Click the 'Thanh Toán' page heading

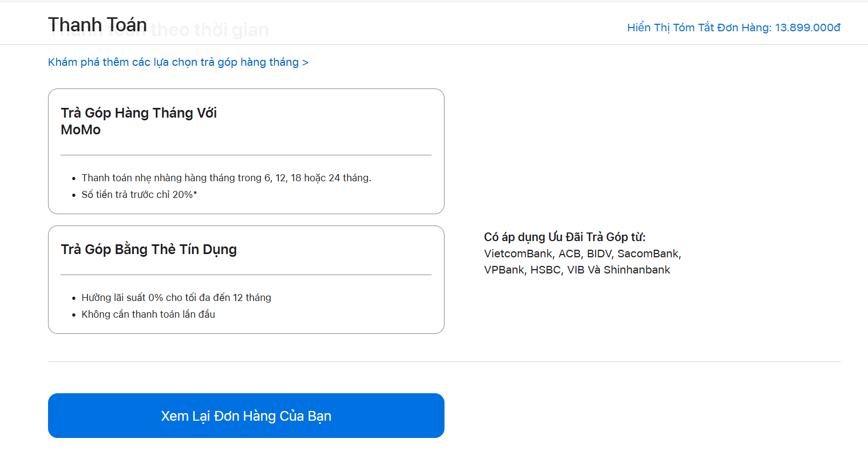coord(98,25)
